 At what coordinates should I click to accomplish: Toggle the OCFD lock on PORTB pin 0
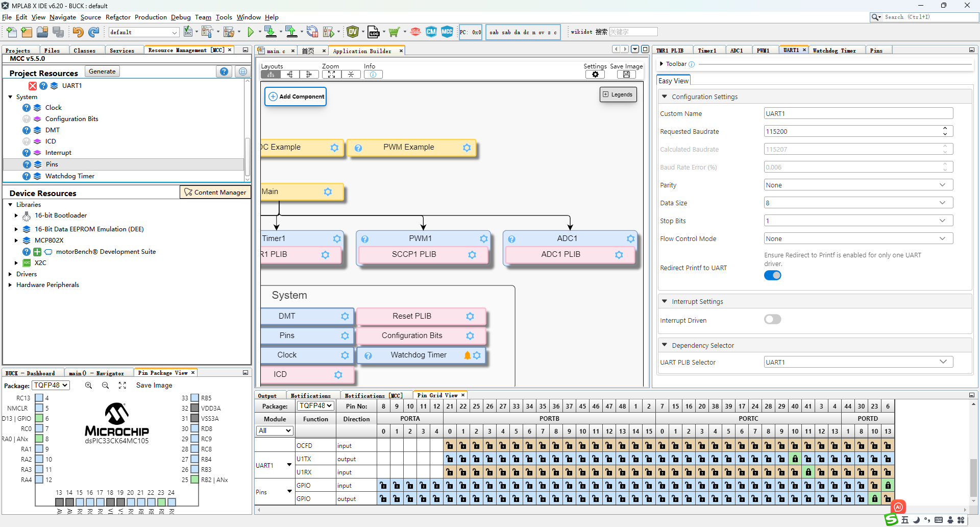[450, 446]
